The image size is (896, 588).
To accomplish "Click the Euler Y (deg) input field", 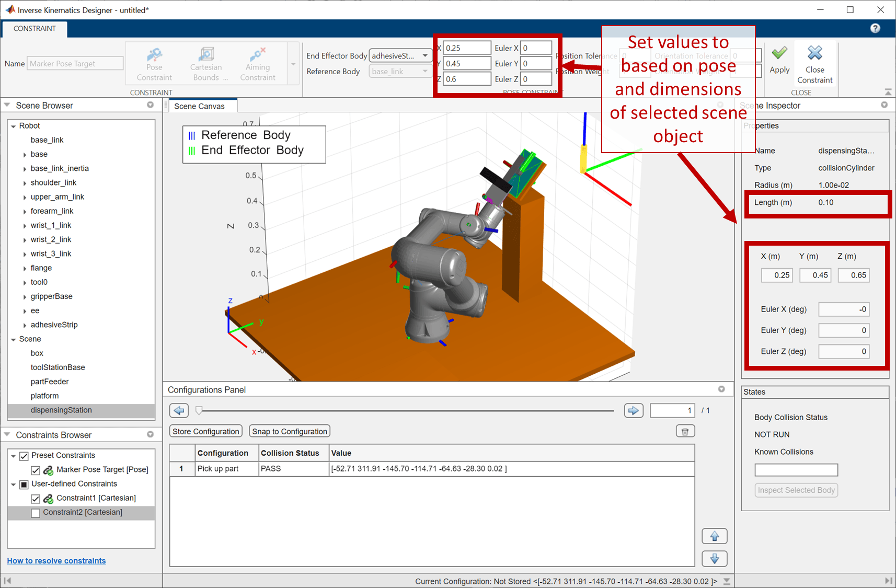I will 844,330.
